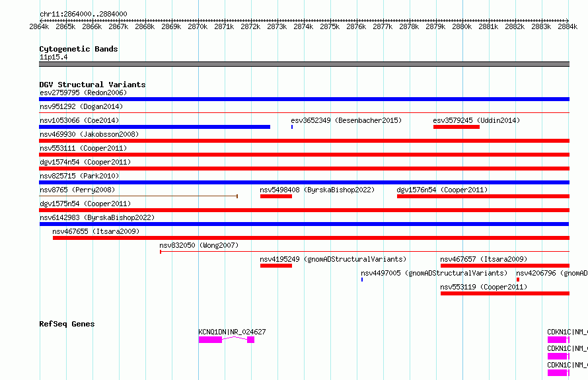Select the red dgv1575n54 variant bar
This screenshot has height=380, width=588.
304,210
